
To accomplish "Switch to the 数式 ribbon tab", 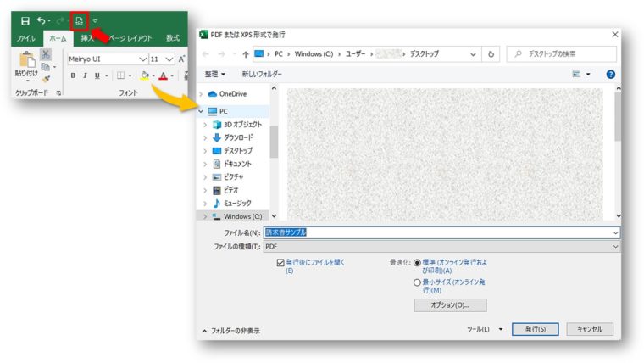I will click(x=173, y=38).
